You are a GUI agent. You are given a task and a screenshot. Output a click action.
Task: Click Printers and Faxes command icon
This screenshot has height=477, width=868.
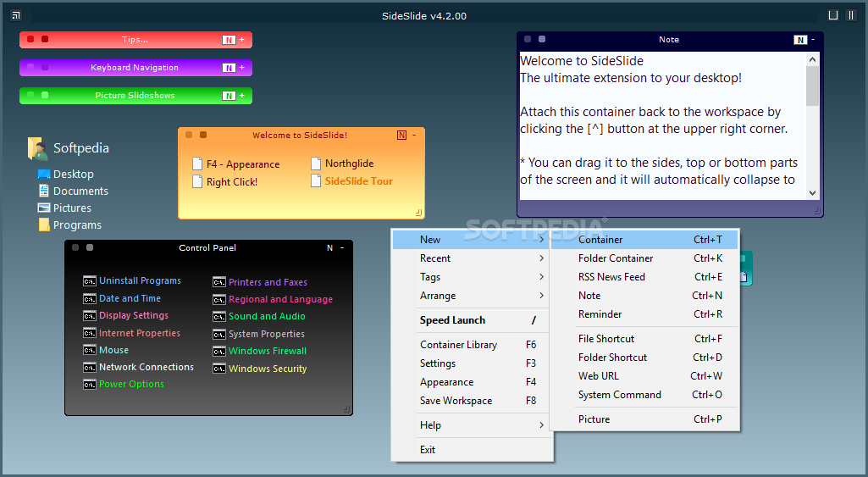point(219,282)
